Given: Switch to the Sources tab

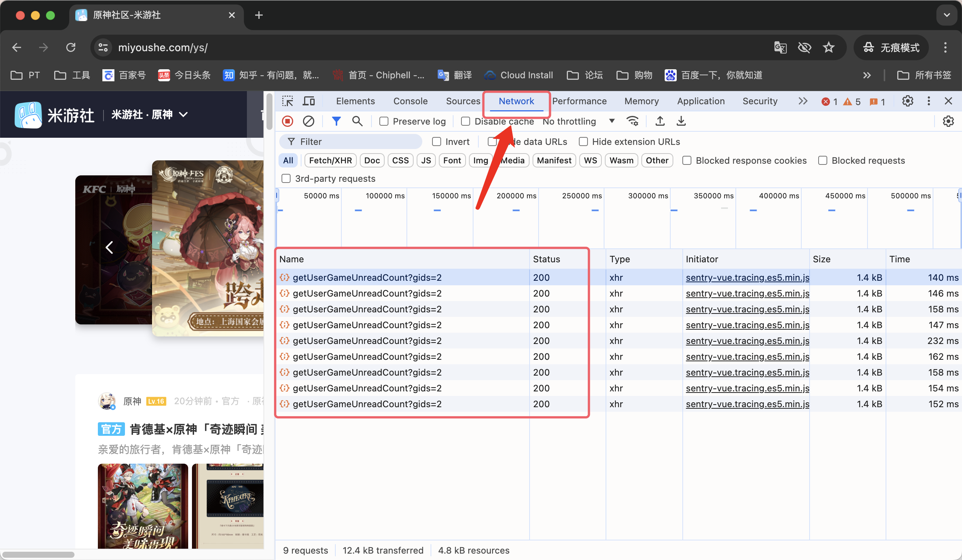Looking at the screenshot, I should point(463,101).
